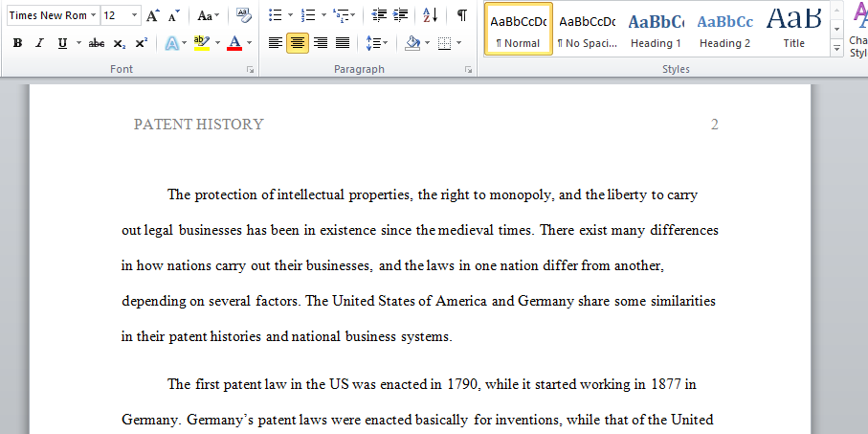Expand underline style dropdown arrow
This screenshot has height=434, width=868.
coord(78,43)
